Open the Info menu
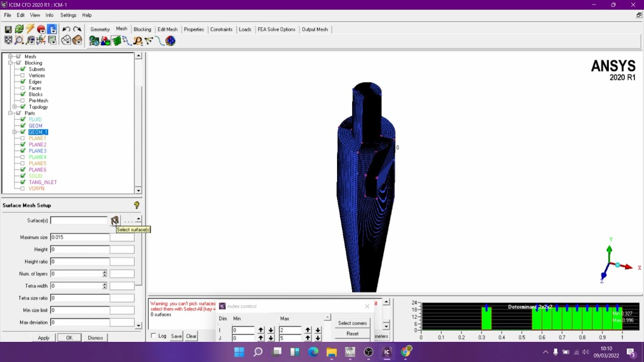The image size is (644, 362). click(x=49, y=15)
